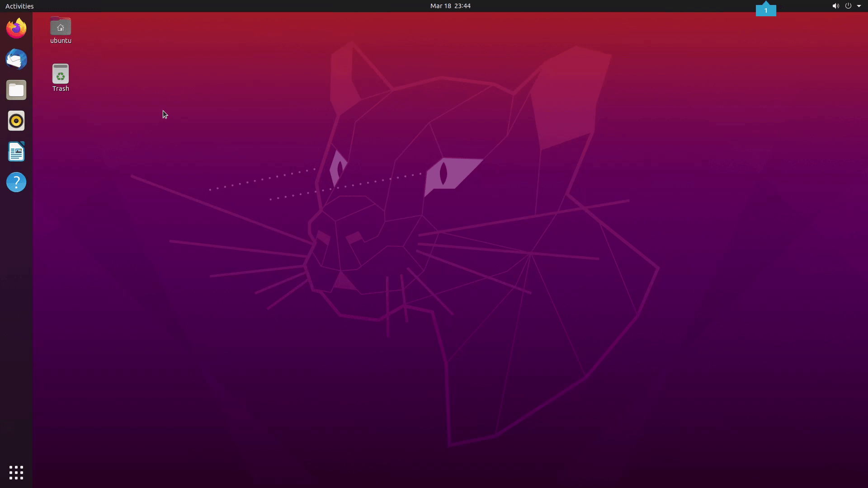This screenshot has height=488, width=868.
Task: Open the Files application from the dock
Action: point(16,90)
